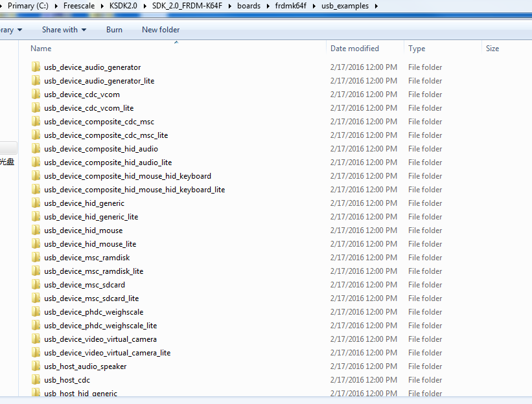Screen dimensions: 532x404
Task: Select usb_device_composite_hid_audio folder name
Action: click(101, 149)
